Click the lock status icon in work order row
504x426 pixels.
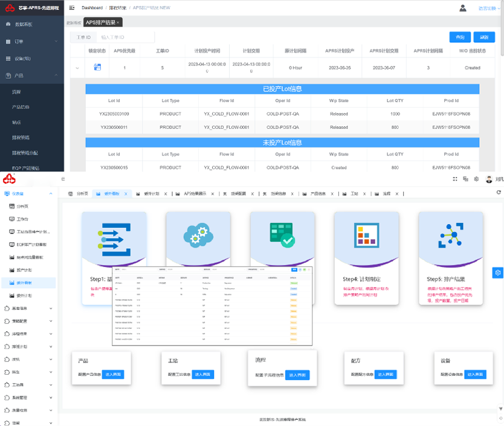click(97, 67)
